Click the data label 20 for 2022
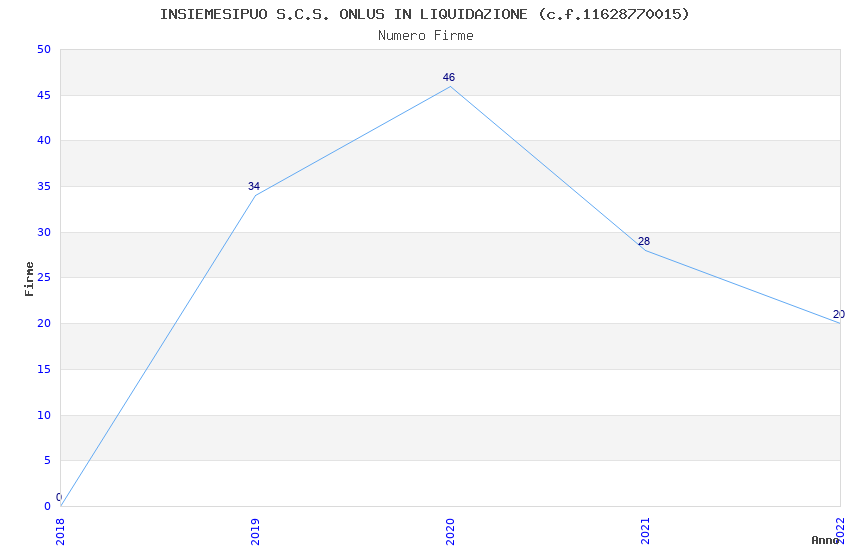 (x=839, y=314)
